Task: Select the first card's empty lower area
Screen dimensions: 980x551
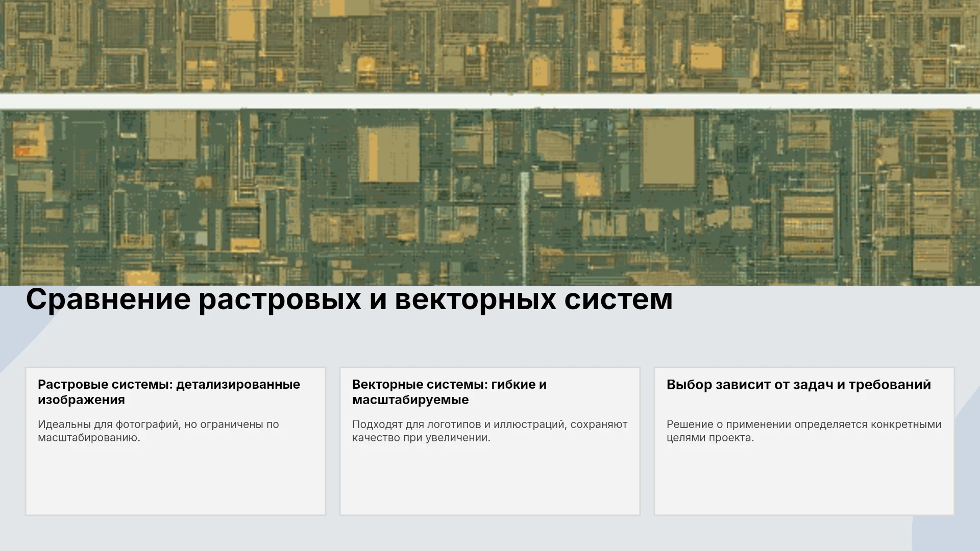Action: [176, 480]
